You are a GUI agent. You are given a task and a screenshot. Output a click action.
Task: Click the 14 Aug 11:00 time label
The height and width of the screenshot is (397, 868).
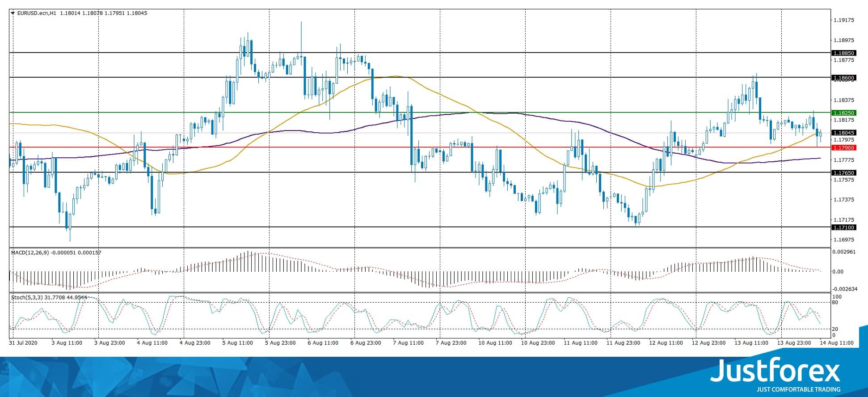coord(837,343)
